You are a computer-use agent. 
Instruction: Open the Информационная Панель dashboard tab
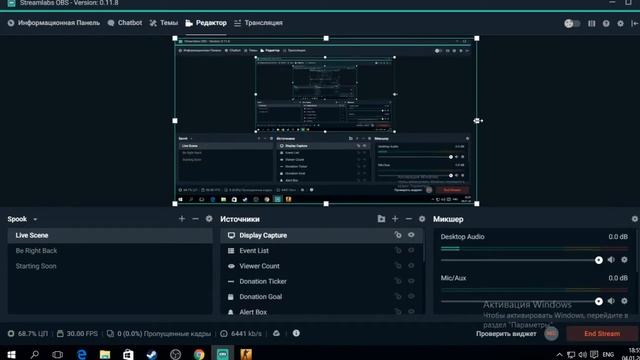tap(53, 23)
